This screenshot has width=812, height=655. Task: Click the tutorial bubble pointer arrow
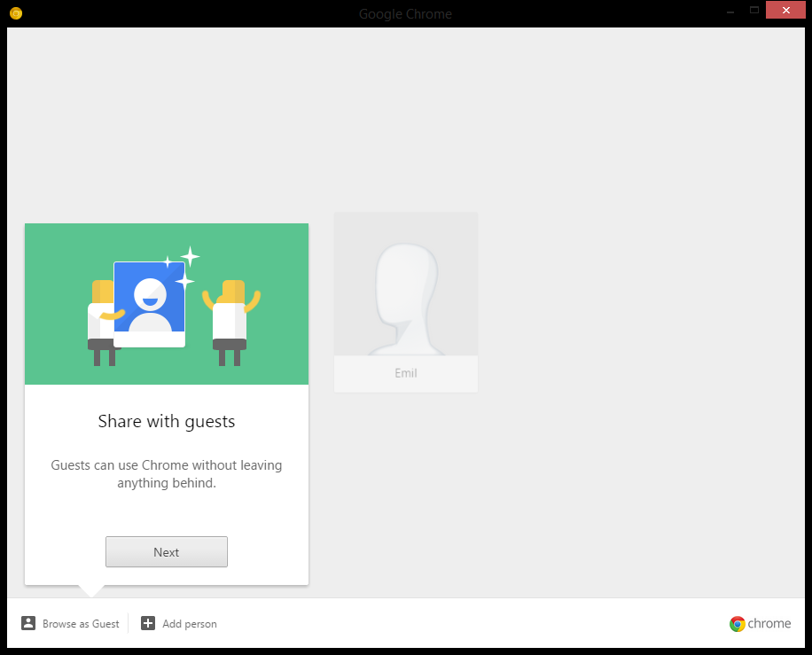91,591
